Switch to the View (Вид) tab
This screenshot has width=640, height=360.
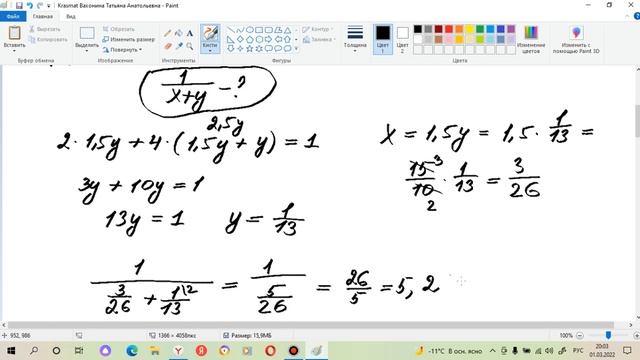coord(71,16)
